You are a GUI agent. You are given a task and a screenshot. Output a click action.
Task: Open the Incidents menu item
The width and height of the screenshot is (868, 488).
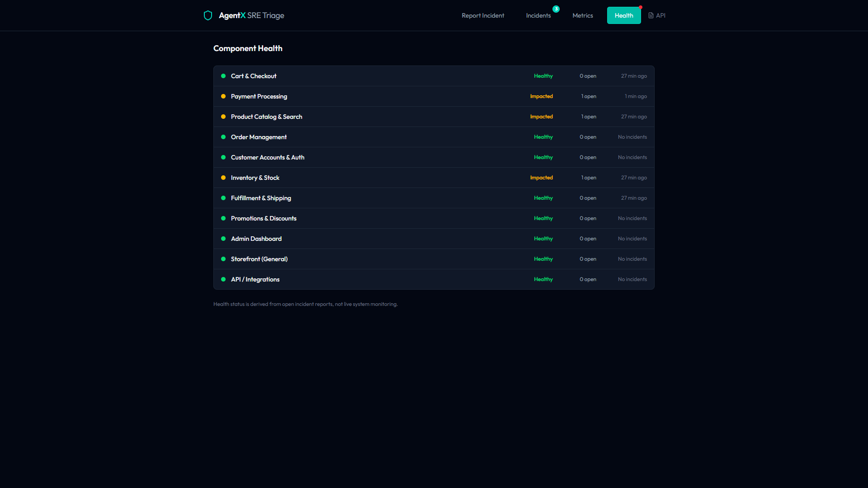538,15
